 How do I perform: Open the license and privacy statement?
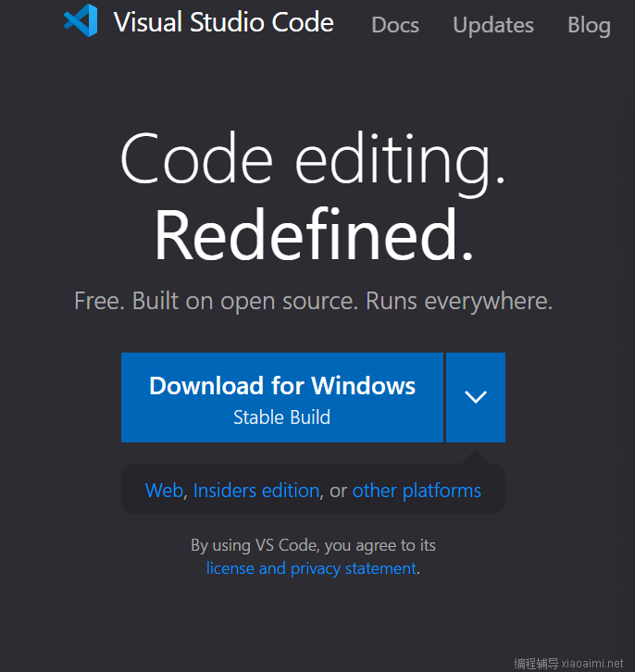[312, 568]
